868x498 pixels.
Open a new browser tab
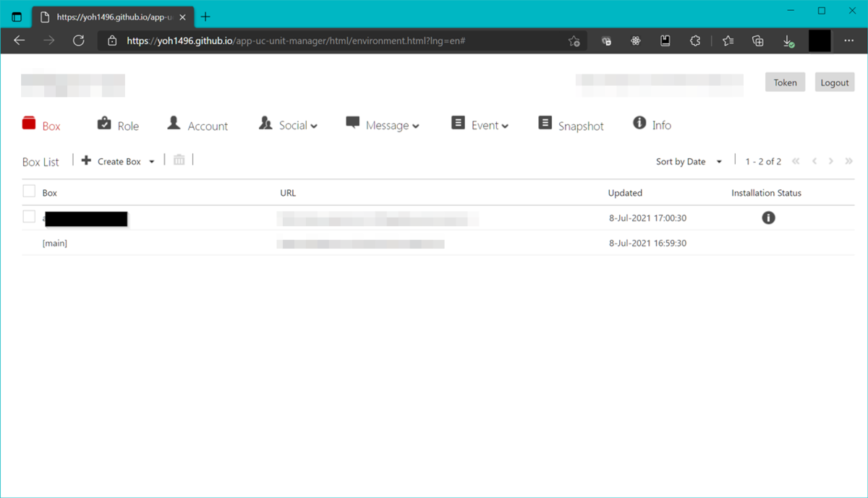point(205,17)
